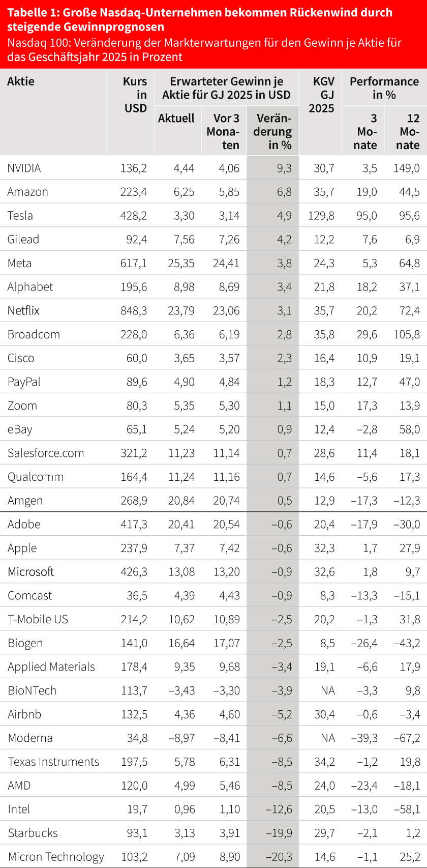The height and width of the screenshot is (868, 427).
Task: Click the Texas Instruments row name
Action: click(53, 762)
